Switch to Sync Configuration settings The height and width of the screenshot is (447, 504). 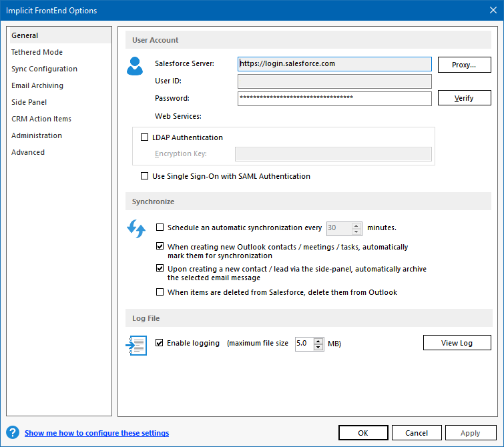click(44, 69)
